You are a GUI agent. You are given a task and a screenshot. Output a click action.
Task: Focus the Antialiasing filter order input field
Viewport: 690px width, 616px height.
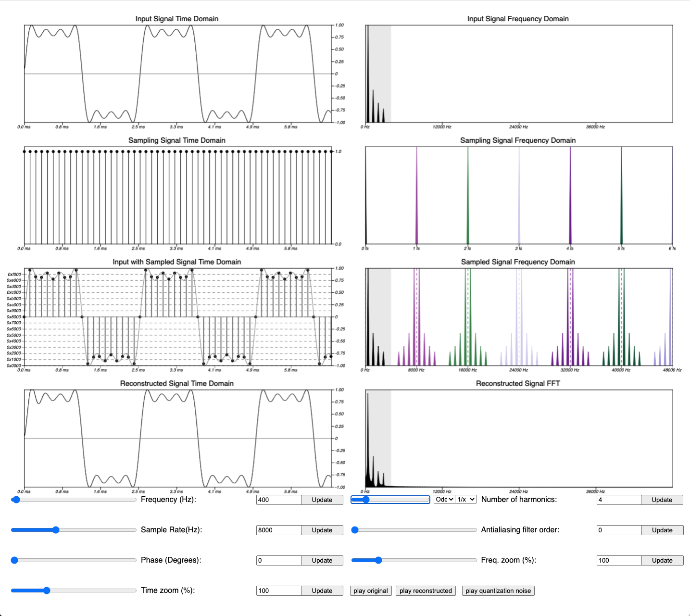coord(619,530)
